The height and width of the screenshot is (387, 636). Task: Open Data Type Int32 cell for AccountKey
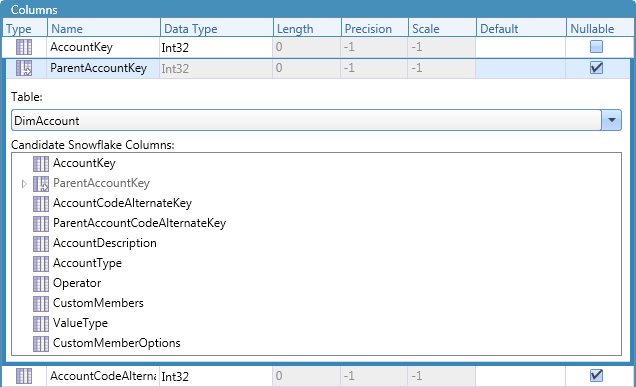(x=216, y=47)
